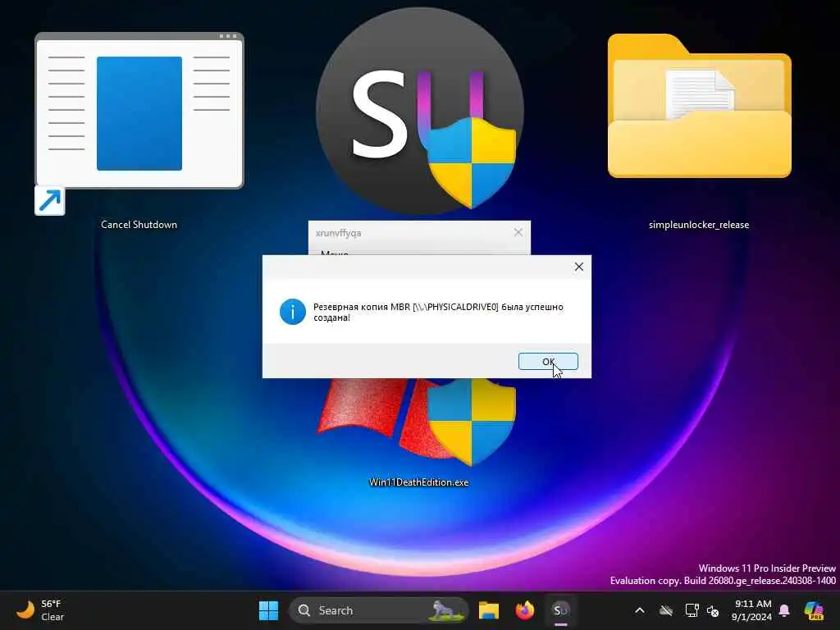Viewport: 840px width, 630px height.
Task: Click OK in the MBR backup dialog
Action: 548,362
